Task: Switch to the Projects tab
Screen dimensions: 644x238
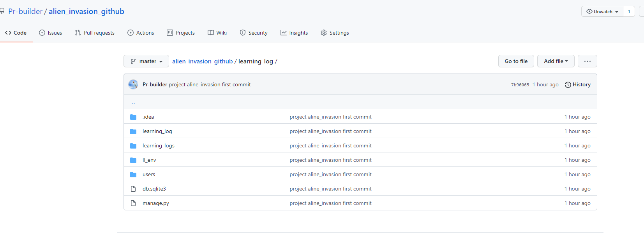Action: pyautogui.click(x=181, y=33)
